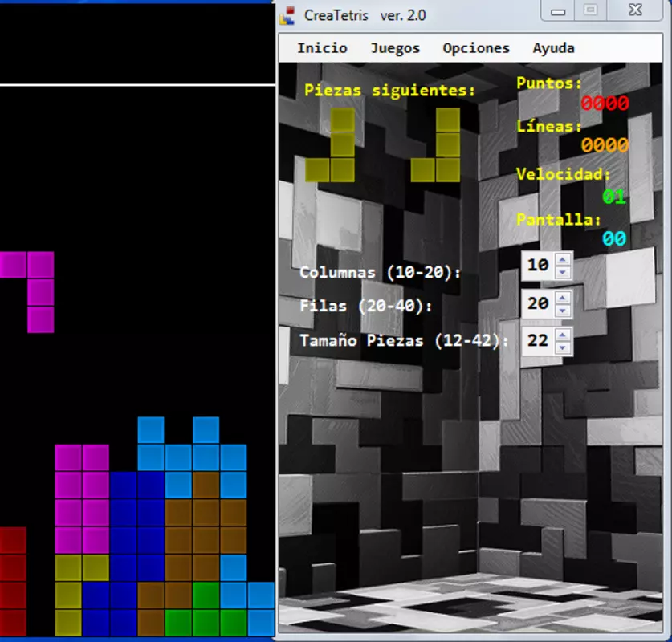The width and height of the screenshot is (672, 642).
Task: Click the red Puntos score 0000
Action: 605,103
